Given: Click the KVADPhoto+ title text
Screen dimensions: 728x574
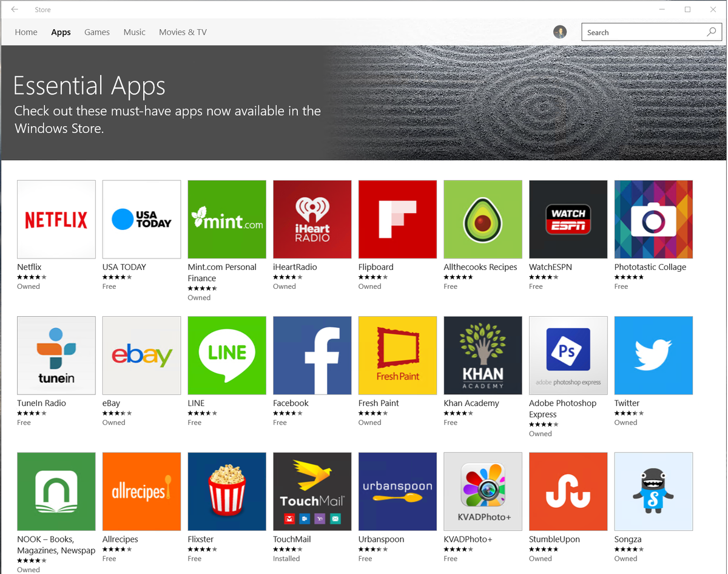Looking at the screenshot, I should click(468, 539).
